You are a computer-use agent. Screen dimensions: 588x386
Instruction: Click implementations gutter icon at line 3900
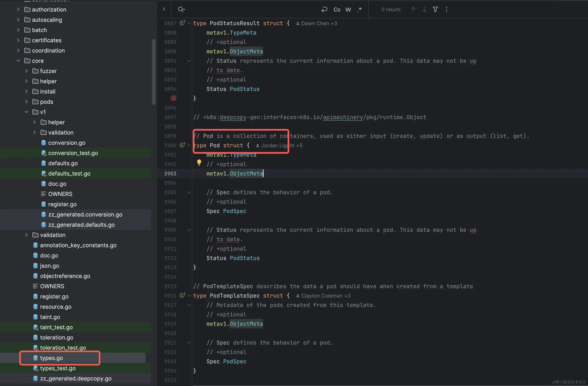[182, 145]
